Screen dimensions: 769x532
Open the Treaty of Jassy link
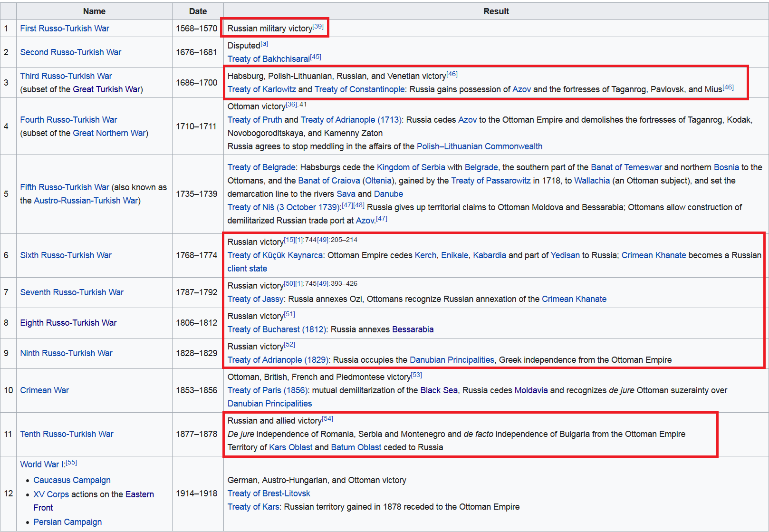tap(256, 299)
